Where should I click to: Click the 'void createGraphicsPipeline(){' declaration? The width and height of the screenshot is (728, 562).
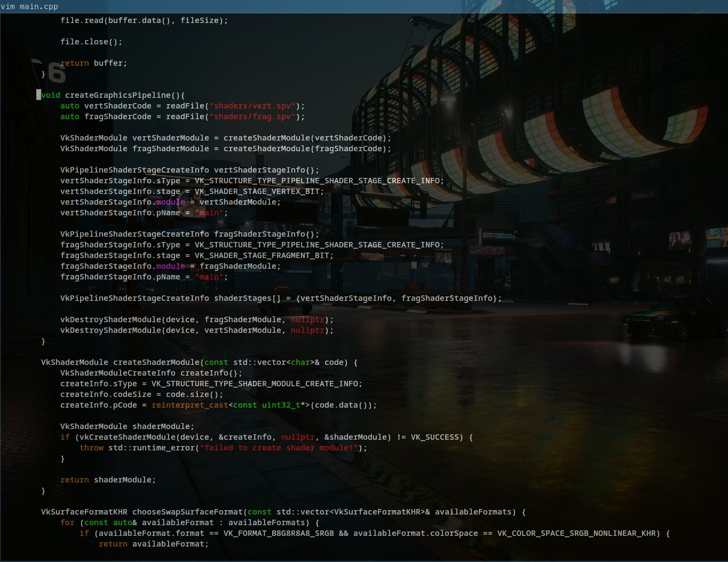(113, 95)
